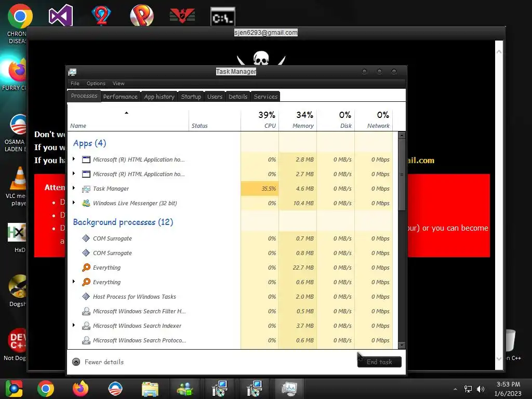Click the End task button
The height and width of the screenshot is (399, 532).
pyautogui.click(x=379, y=362)
